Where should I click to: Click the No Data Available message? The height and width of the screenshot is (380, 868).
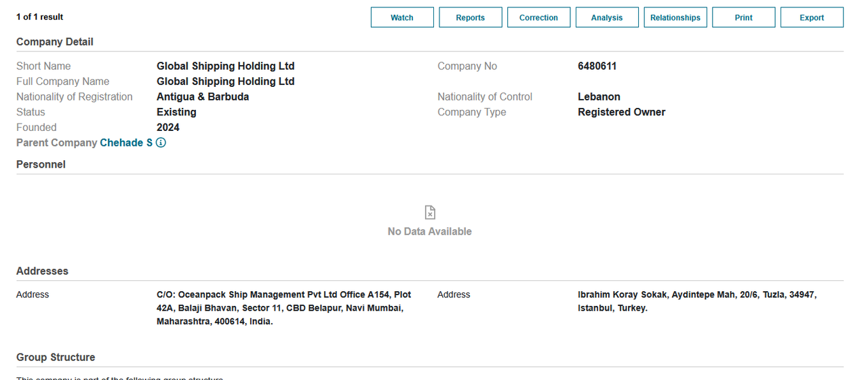(x=430, y=231)
